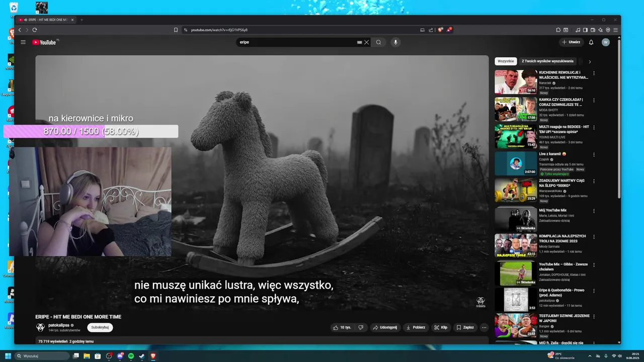
Task: Click the 'Pobierz' download button
Action: [x=416, y=327]
